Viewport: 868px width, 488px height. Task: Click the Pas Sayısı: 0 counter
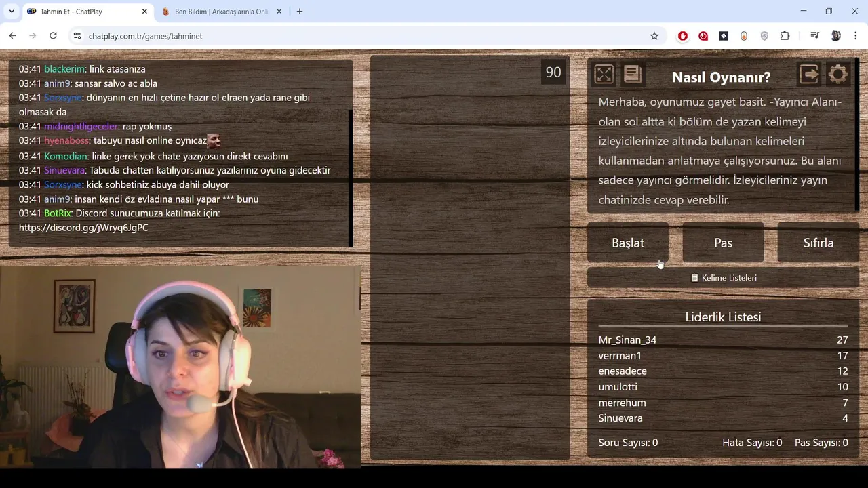point(821,443)
